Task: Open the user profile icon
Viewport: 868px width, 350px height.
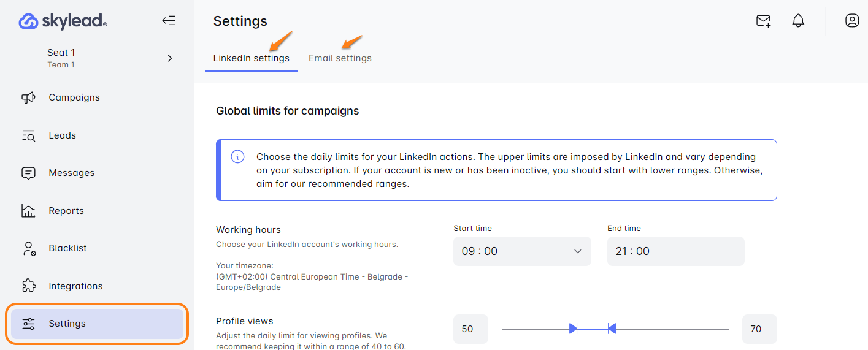Action: click(x=852, y=21)
